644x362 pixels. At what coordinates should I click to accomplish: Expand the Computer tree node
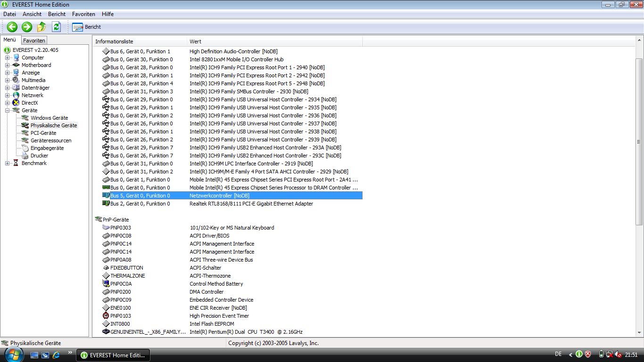coord(7,58)
